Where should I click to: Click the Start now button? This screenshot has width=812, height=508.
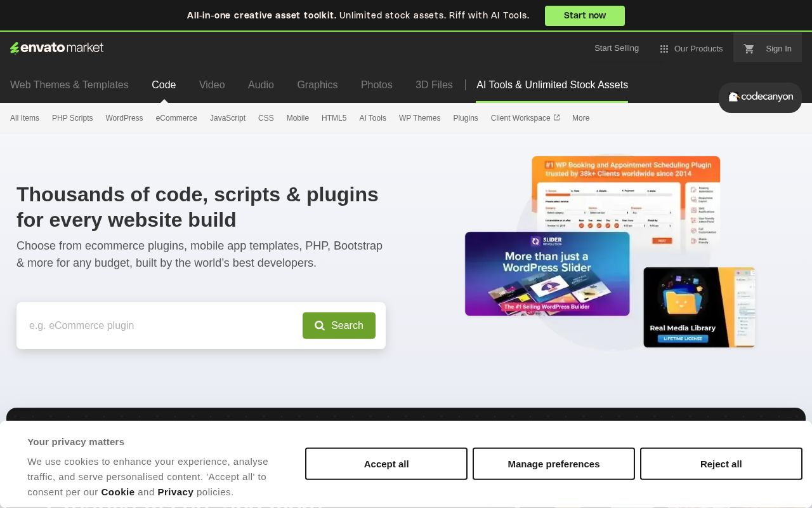585,16
